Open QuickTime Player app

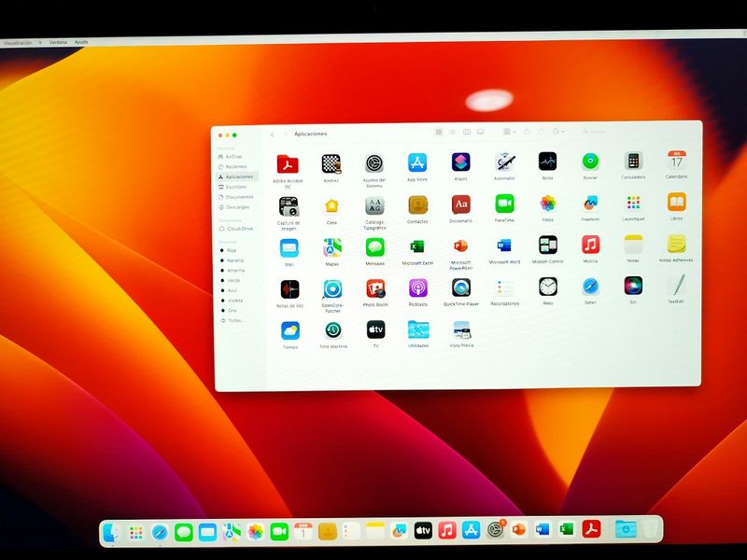[461, 287]
